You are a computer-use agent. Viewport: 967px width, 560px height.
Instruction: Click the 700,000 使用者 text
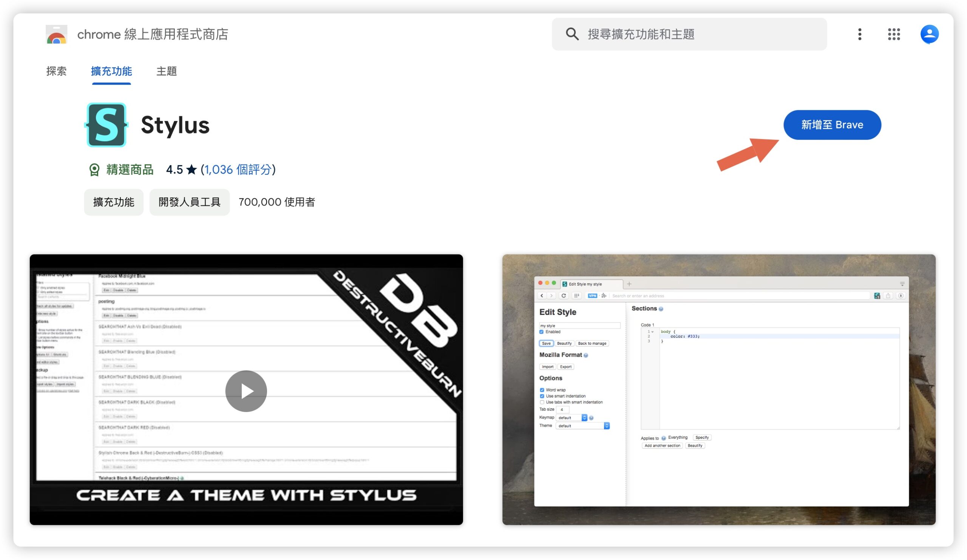(x=277, y=202)
